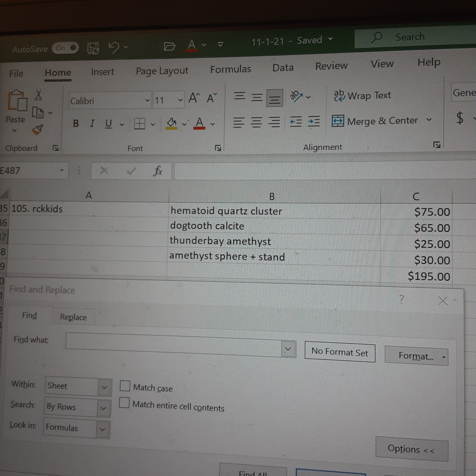
Task: Click the Format Painter brush icon
Action: pyautogui.click(x=38, y=130)
